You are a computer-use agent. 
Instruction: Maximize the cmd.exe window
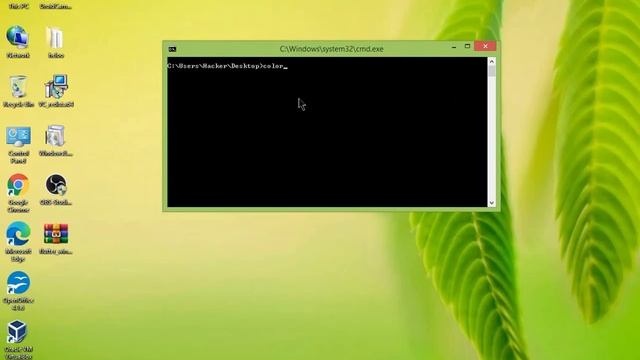click(467, 47)
